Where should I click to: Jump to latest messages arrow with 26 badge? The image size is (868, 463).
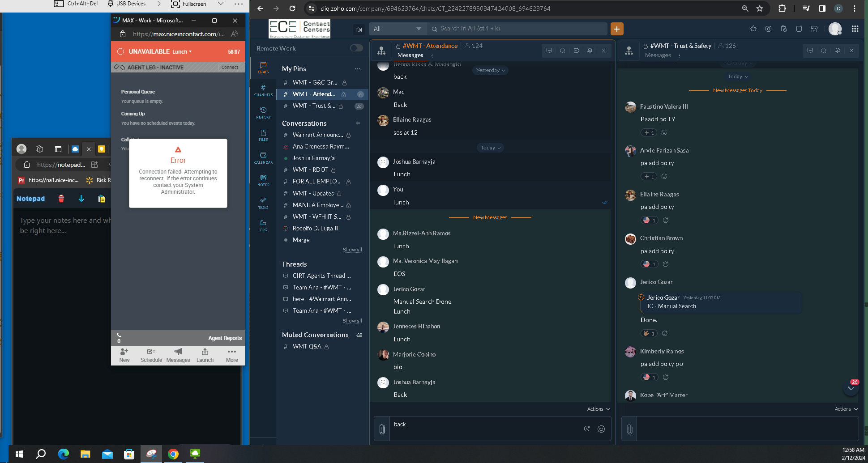(x=851, y=388)
